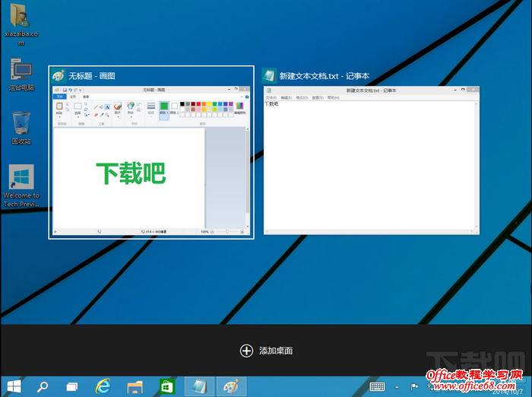Click the Paint zoom slider

point(226,232)
